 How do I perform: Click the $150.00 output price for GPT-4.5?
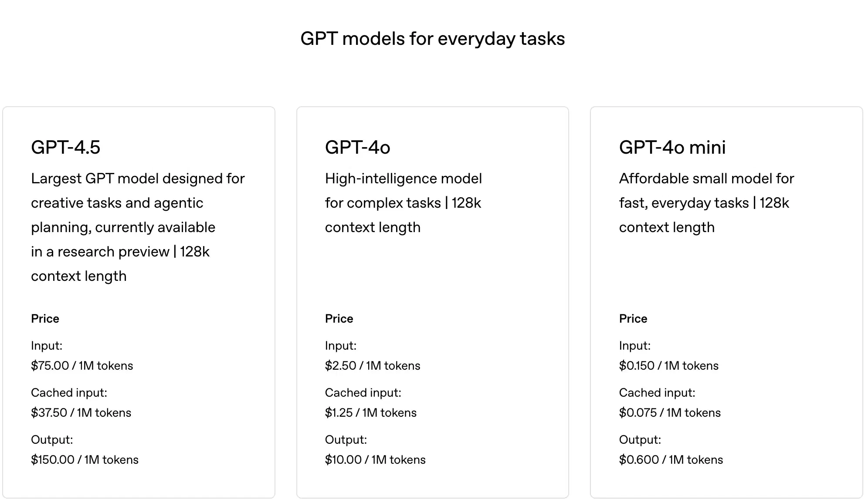85,460
